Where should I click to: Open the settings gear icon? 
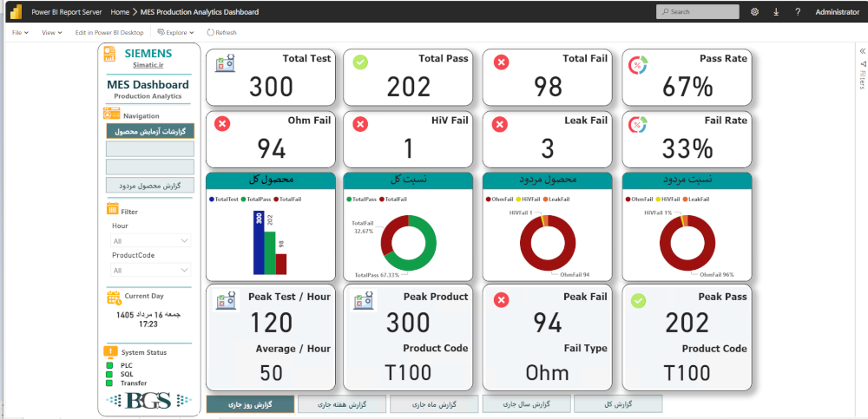coord(754,11)
